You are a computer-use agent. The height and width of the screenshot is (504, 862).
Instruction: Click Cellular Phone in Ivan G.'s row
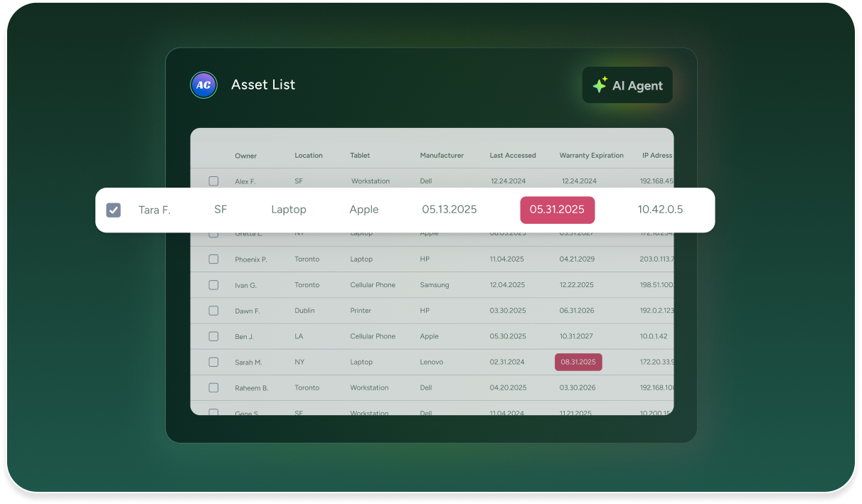[373, 285]
